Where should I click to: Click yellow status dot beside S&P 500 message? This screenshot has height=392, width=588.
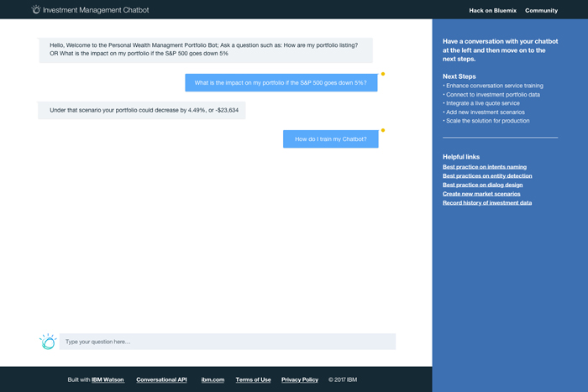coord(383,74)
